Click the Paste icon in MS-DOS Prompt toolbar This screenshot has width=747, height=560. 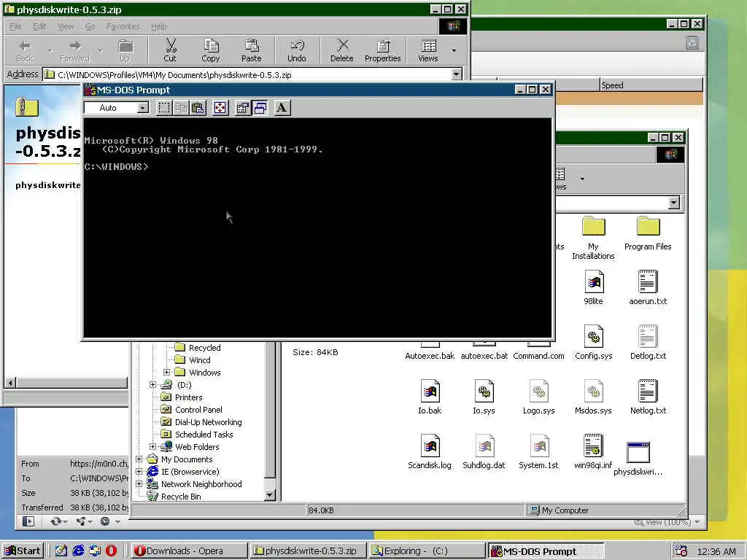pos(198,108)
